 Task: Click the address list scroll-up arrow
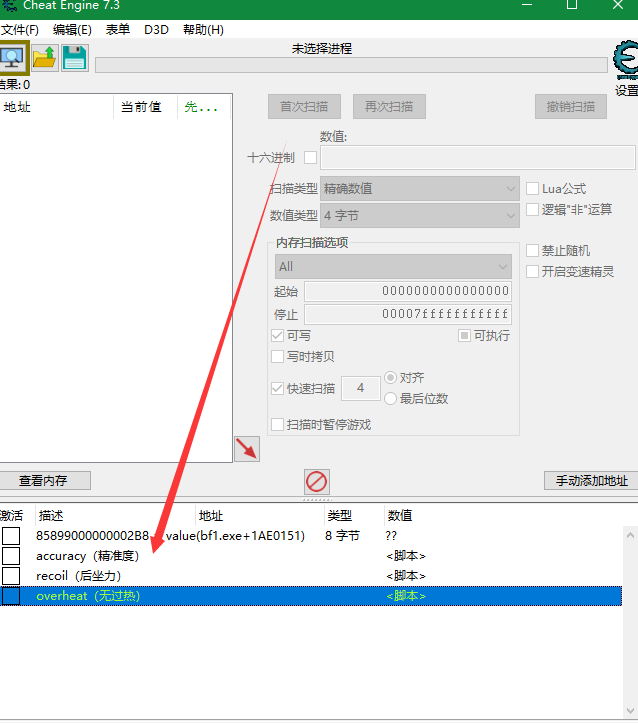631,535
